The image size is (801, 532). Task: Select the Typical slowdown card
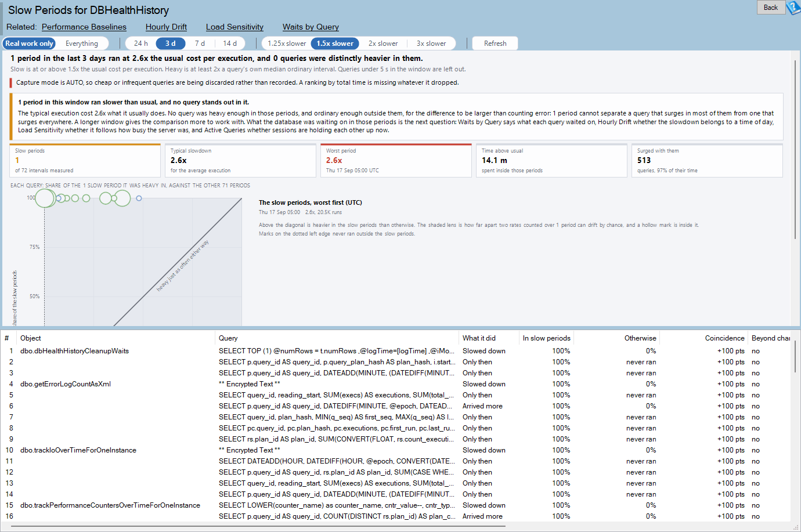click(240, 160)
